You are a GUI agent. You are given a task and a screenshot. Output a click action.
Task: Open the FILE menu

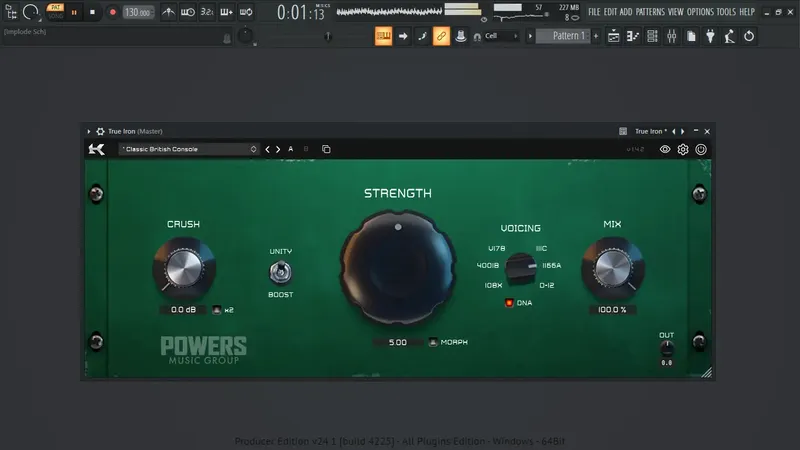pyautogui.click(x=594, y=12)
